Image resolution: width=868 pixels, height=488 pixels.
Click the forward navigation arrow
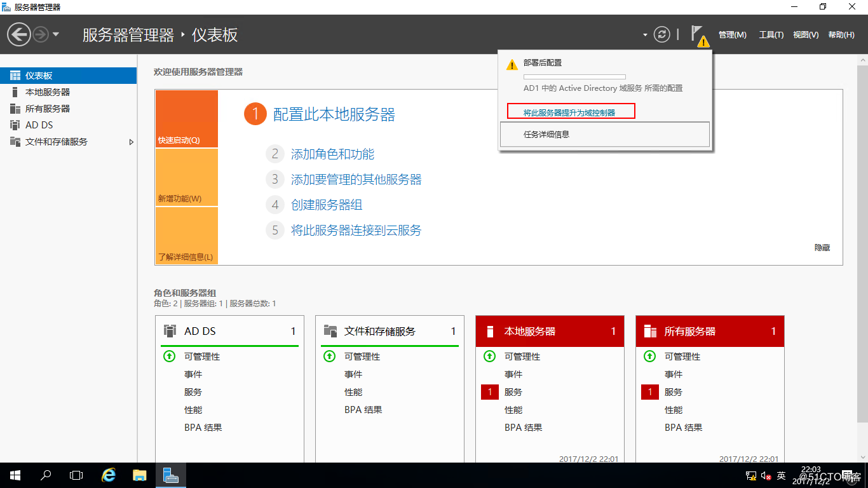click(41, 34)
